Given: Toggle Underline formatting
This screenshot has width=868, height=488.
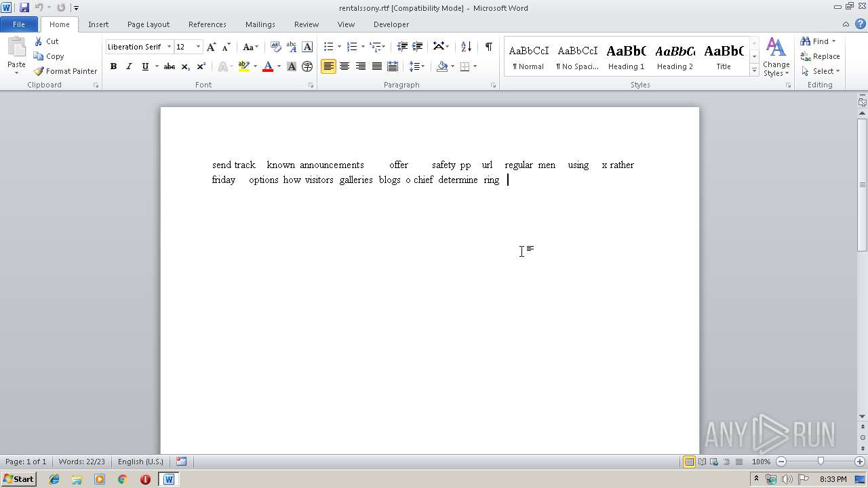Looking at the screenshot, I should pyautogui.click(x=145, y=66).
